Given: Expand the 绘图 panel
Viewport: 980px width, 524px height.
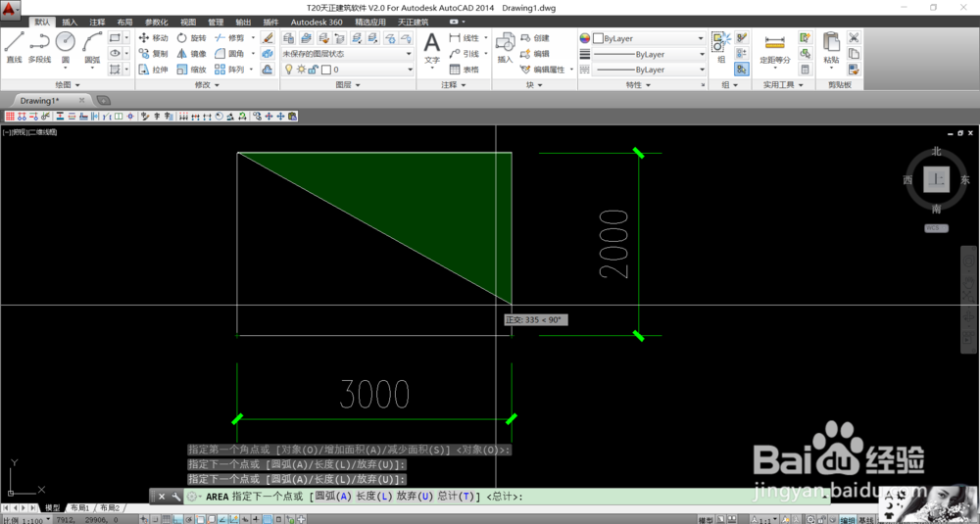Looking at the screenshot, I should (68, 85).
